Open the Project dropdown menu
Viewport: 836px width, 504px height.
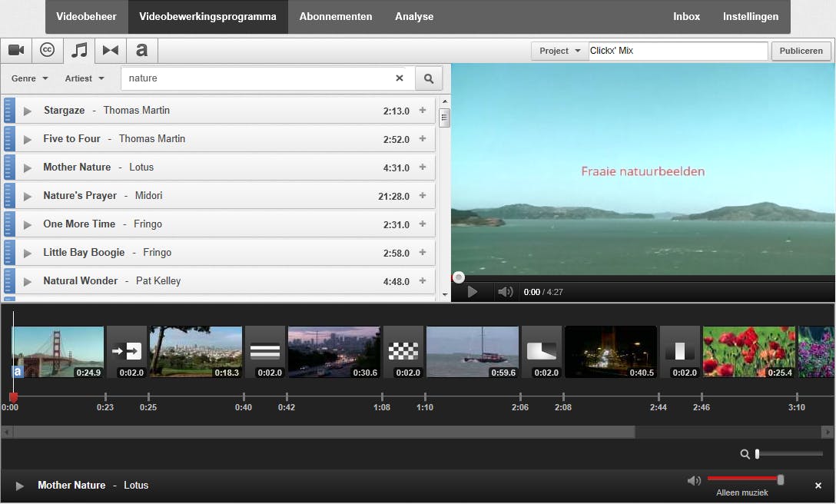tap(559, 51)
